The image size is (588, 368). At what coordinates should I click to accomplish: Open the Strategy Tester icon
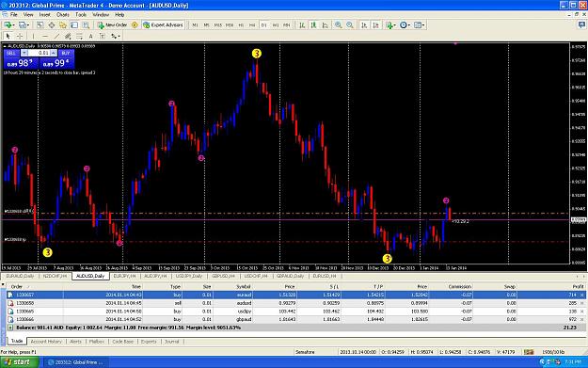pos(86,25)
